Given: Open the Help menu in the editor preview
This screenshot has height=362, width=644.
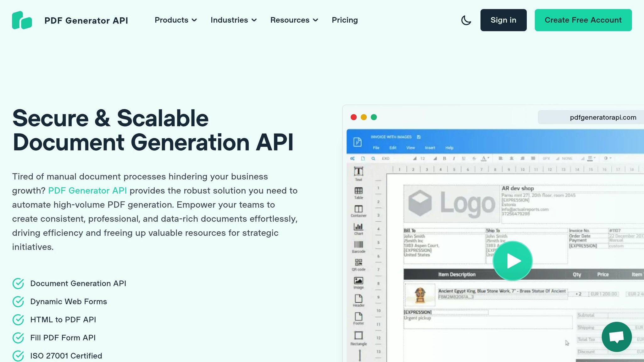Looking at the screenshot, I should tap(449, 148).
